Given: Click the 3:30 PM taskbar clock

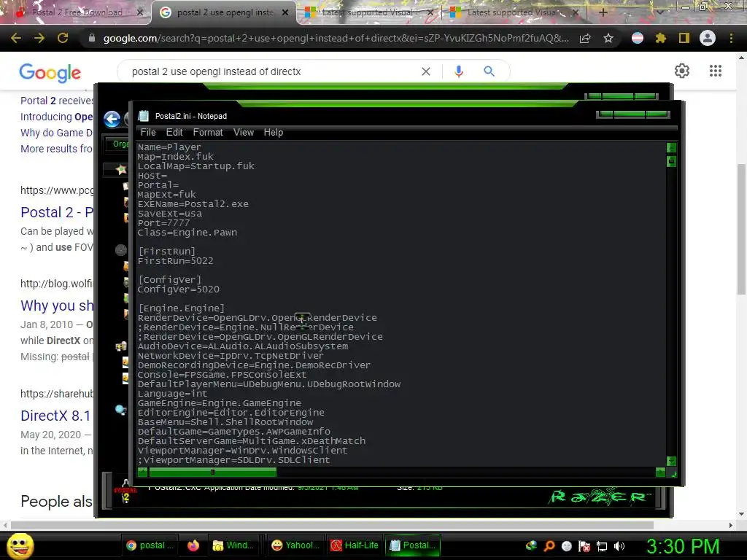Looking at the screenshot, I should coord(683,546).
